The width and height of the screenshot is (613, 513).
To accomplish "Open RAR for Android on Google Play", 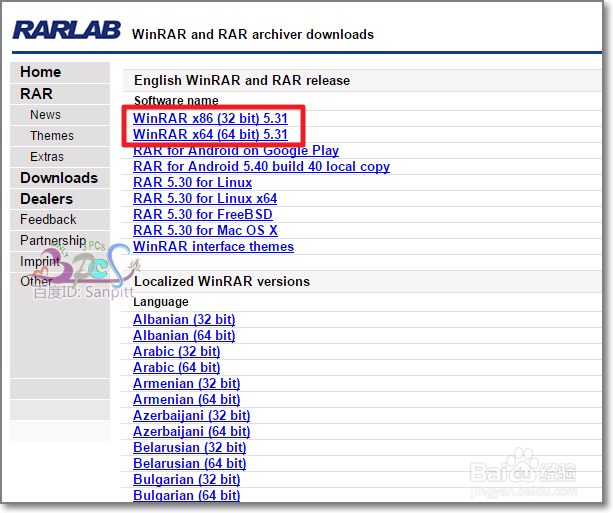I will coord(236,151).
